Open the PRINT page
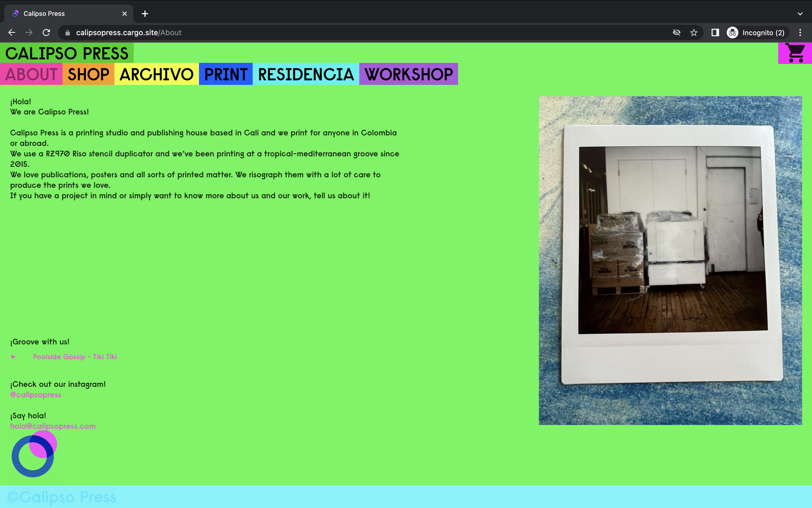 [226, 74]
